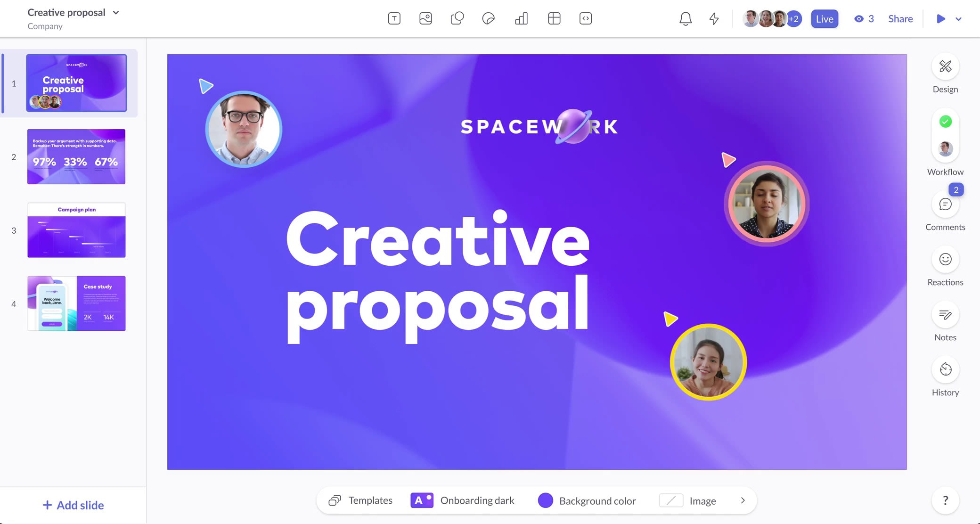
Task: Select the Background color swatch
Action: (545, 500)
